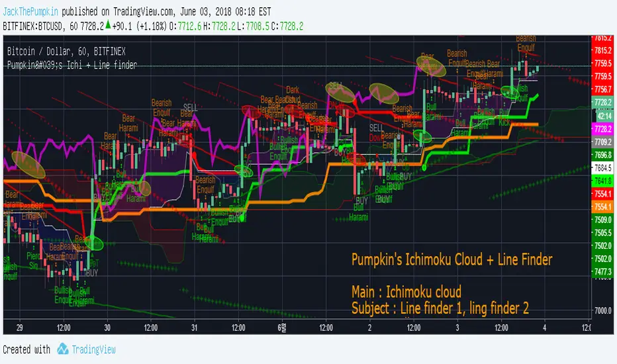Click the 6월 month marker on time axis

pyautogui.click(x=282, y=328)
